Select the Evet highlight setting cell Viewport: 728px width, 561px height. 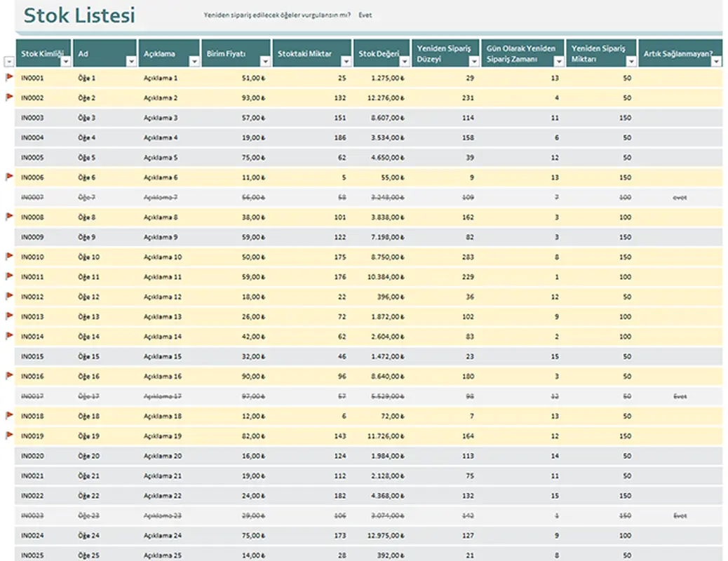(x=365, y=15)
